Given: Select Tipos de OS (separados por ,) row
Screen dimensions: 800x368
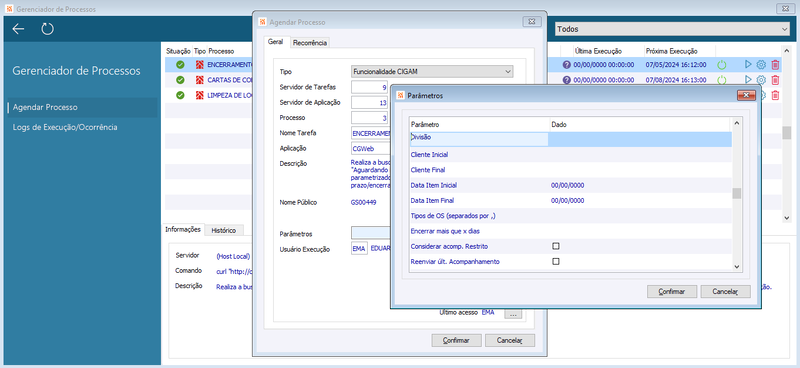Looking at the screenshot, I should pyautogui.click(x=571, y=216).
